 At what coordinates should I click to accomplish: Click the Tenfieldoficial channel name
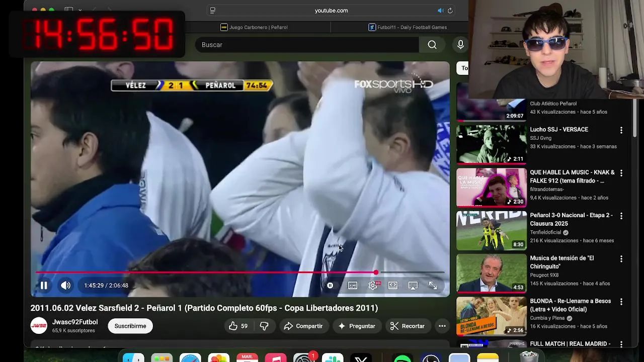tap(545, 232)
